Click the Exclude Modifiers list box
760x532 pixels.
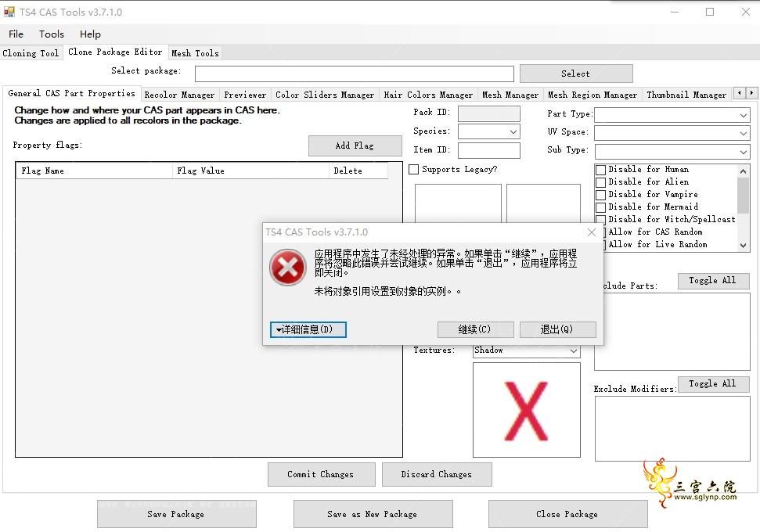coord(672,428)
